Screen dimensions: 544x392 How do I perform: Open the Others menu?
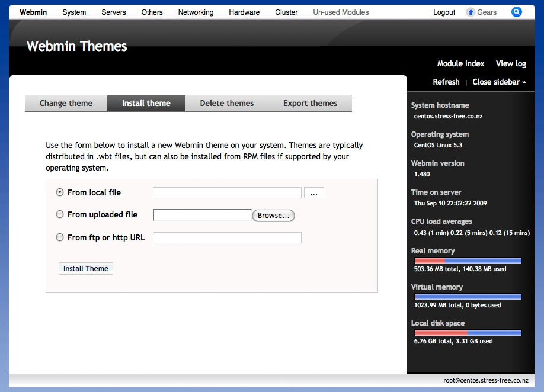(152, 12)
